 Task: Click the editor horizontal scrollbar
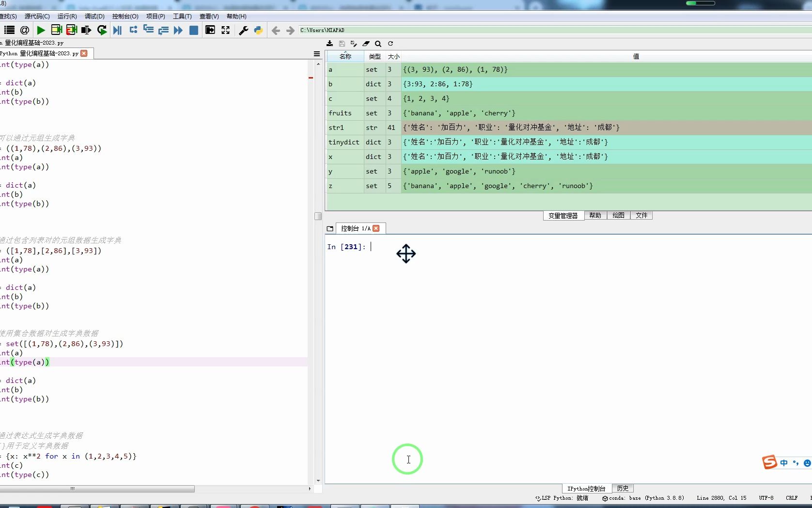97,489
